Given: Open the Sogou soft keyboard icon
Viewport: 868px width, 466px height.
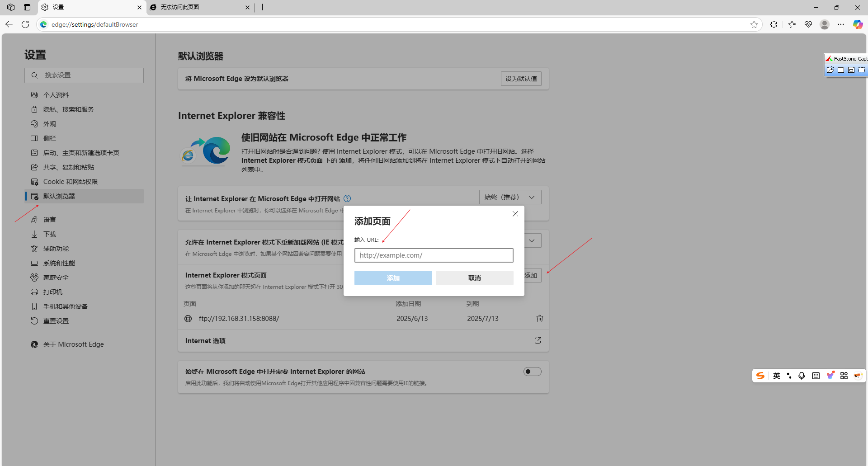Looking at the screenshot, I should click(816, 376).
